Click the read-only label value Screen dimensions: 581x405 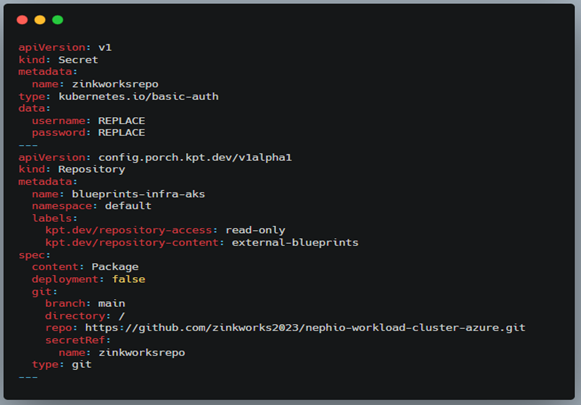click(255, 230)
